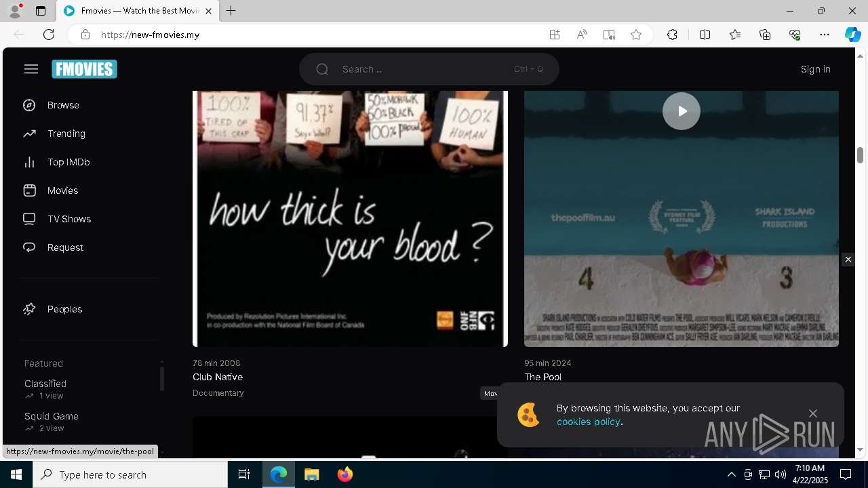Open the hamburger menu icon
Screen dimensions: 868x488
click(x=31, y=69)
